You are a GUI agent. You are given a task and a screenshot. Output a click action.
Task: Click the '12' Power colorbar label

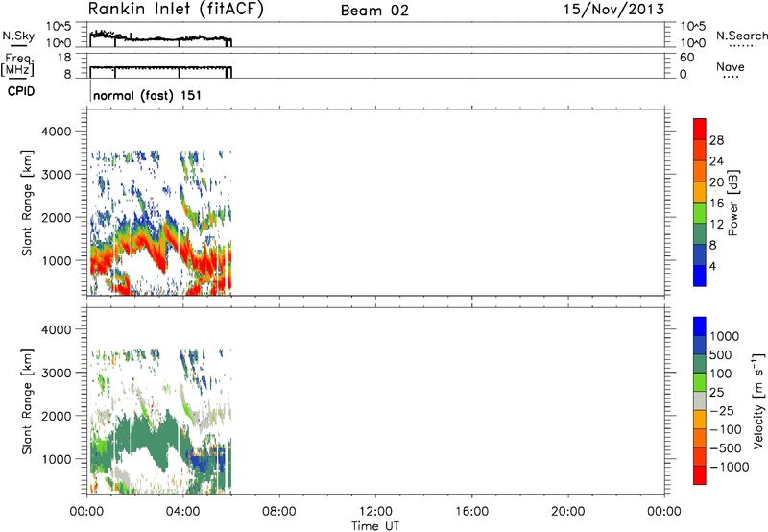(716, 225)
